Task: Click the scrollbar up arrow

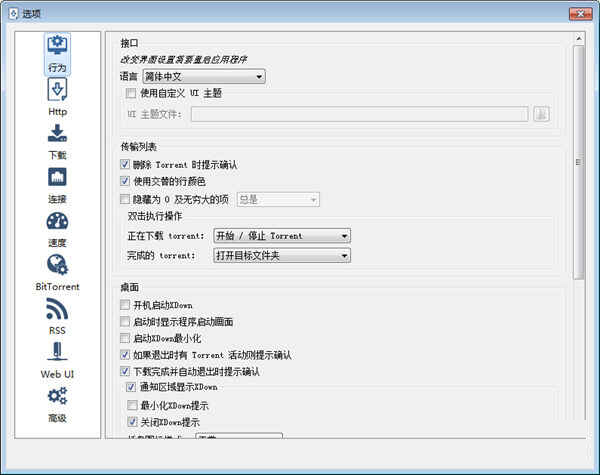Action: [x=579, y=38]
